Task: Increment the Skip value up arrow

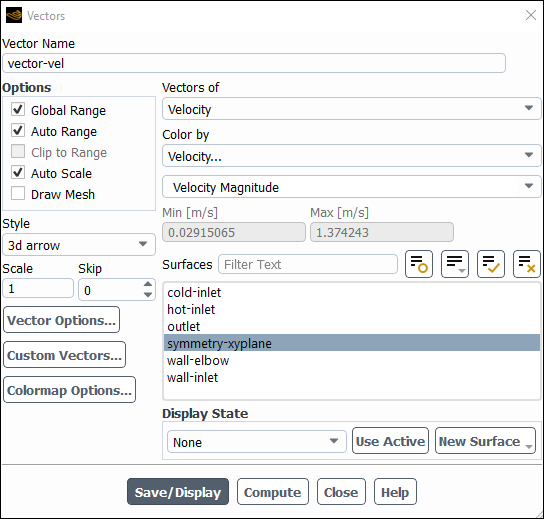Action: 148,284
